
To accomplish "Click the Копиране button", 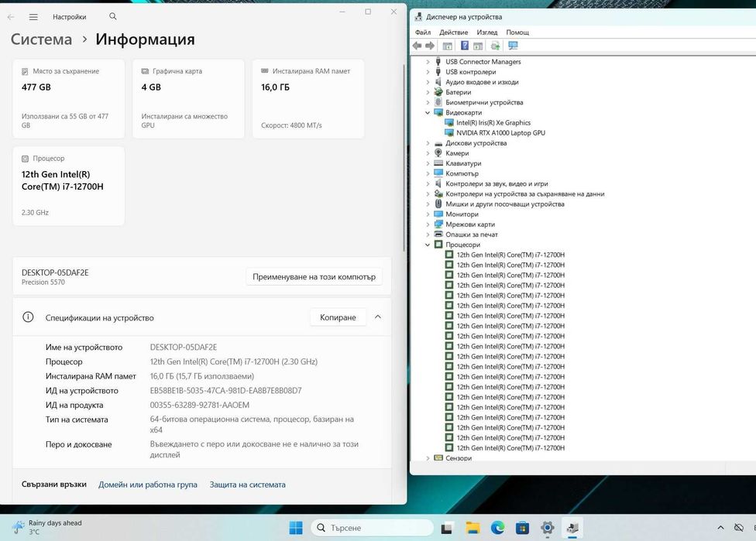I will pos(338,317).
